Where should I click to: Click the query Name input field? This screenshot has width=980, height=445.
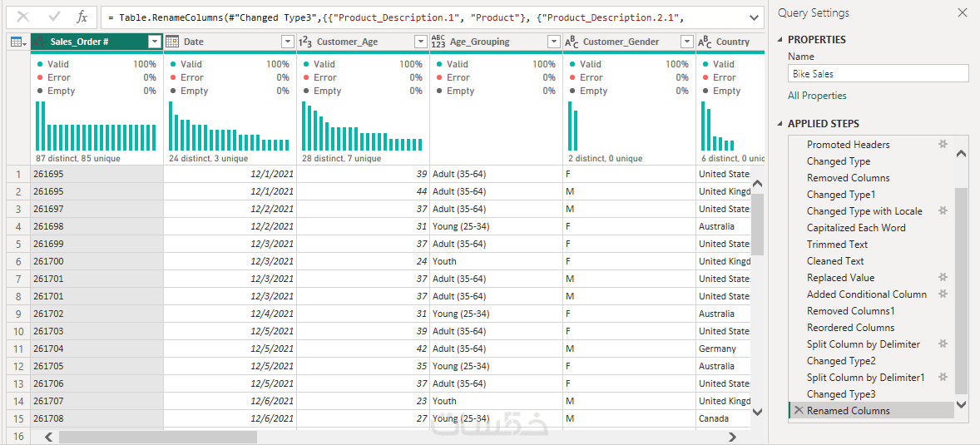click(x=878, y=73)
